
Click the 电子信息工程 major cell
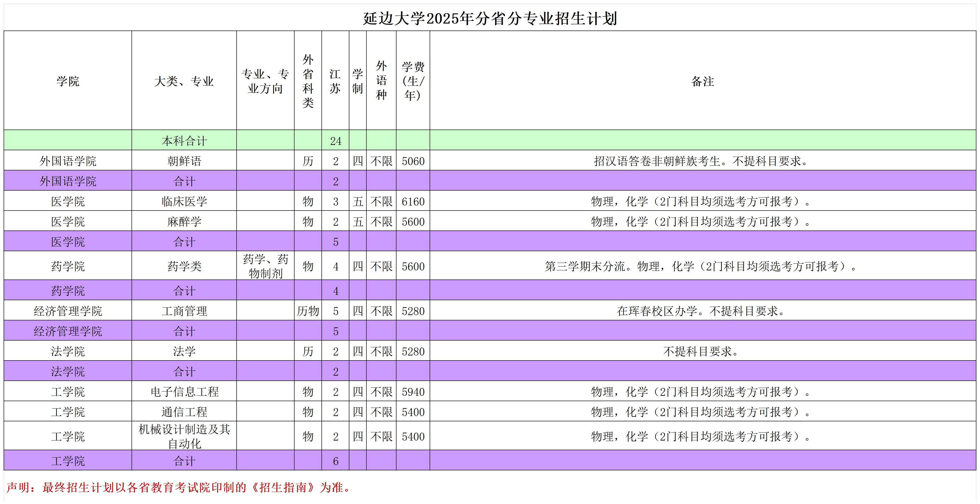pos(184,391)
